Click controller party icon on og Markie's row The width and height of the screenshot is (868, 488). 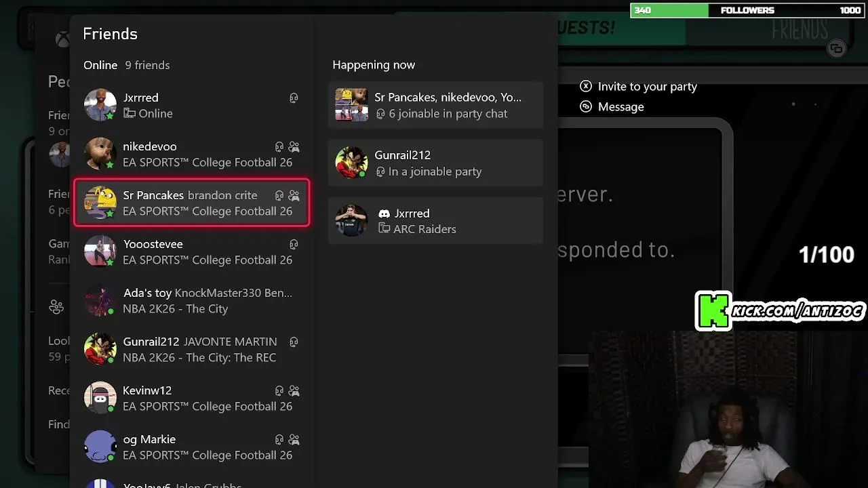coord(294,440)
